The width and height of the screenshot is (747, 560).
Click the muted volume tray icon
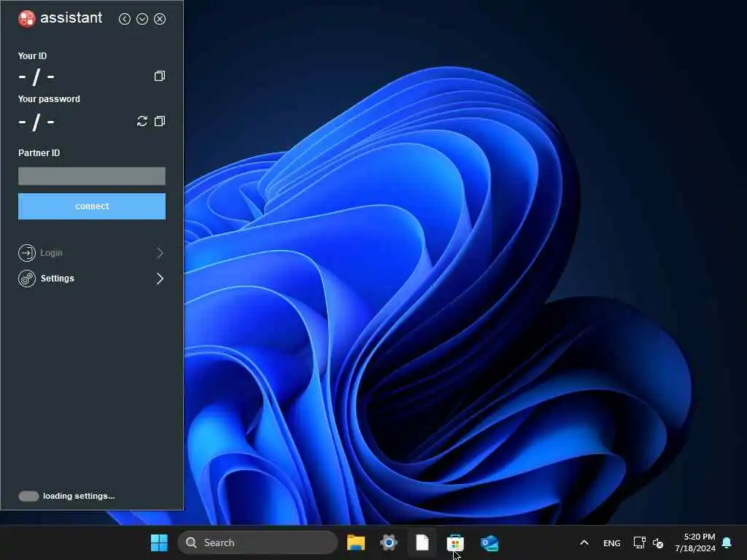(x=658, y=542)
